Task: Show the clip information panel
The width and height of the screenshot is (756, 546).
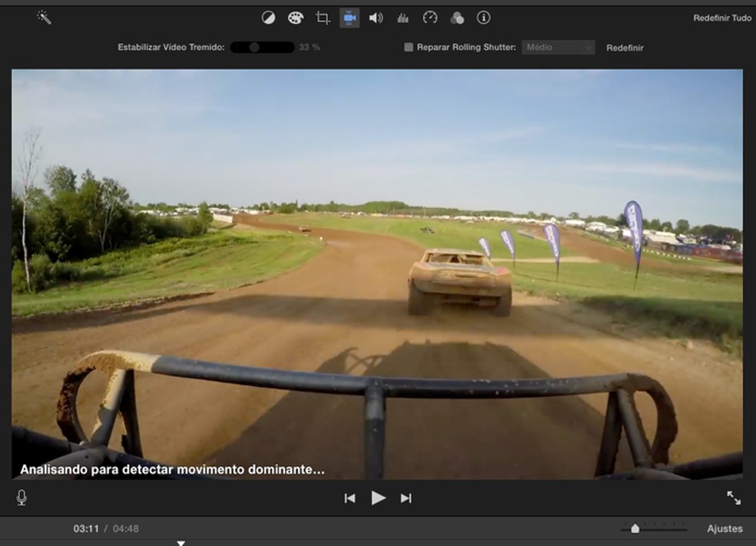Action: click(483, 18)
